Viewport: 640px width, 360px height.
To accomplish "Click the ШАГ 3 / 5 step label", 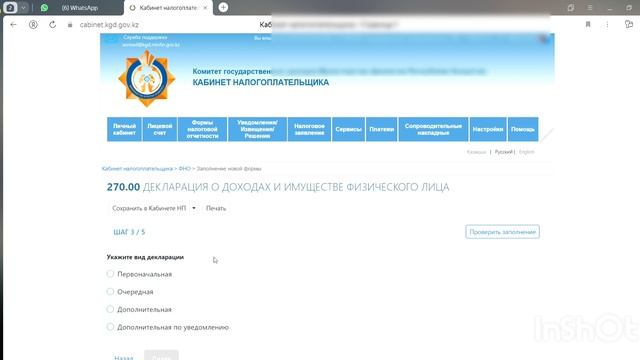I will [129, 232].
